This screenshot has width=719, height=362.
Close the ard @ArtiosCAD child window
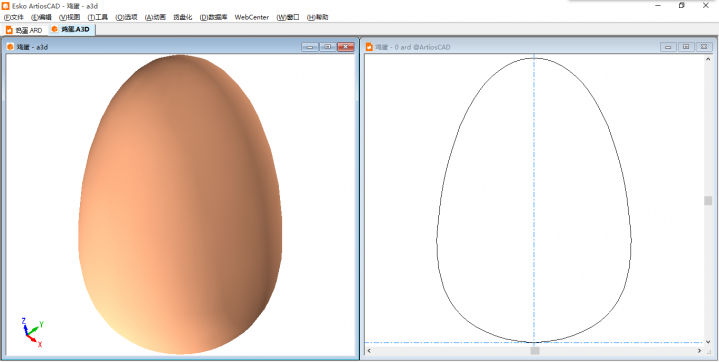pyautogui.click(x=704, y=47)
